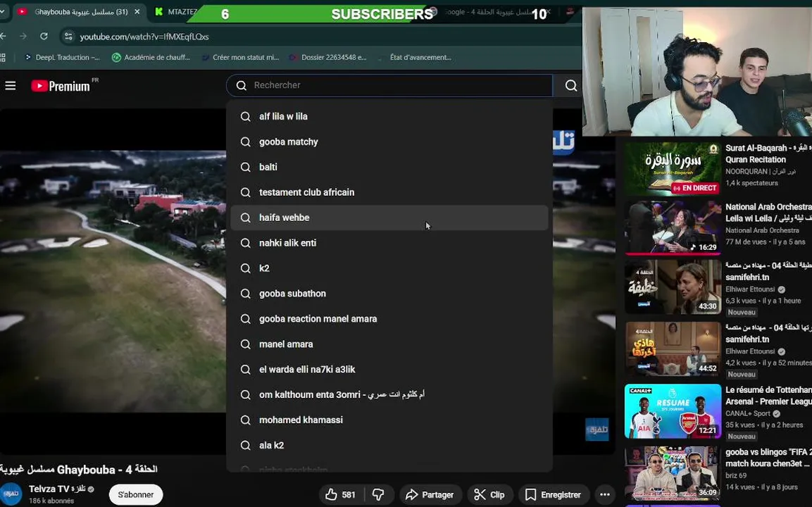Select 'mohamed khamassi' suggestion
The height and width of the screenshot is (507, 812).
(x=389, y=420)
